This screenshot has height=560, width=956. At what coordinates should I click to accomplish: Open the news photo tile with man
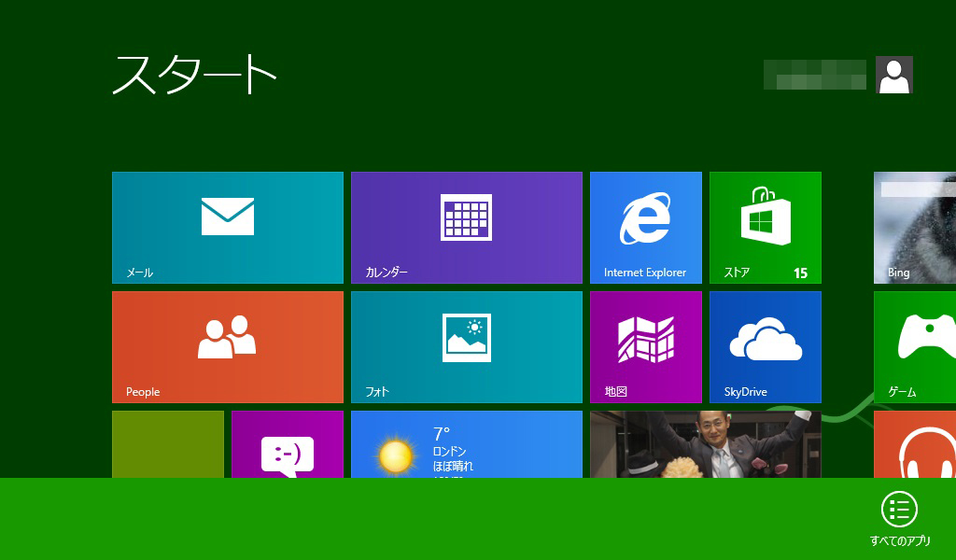coord(706,444)
